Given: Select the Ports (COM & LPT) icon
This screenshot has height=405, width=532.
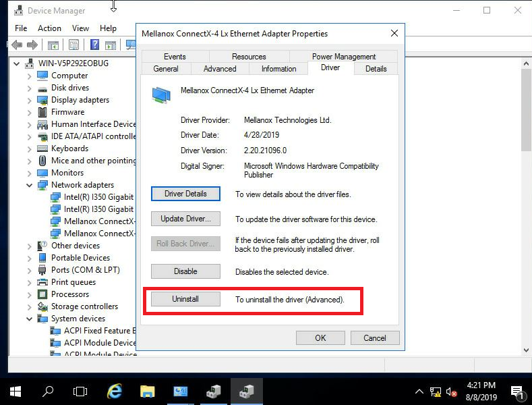Looking at the screenshot, I should click(42, 270).
